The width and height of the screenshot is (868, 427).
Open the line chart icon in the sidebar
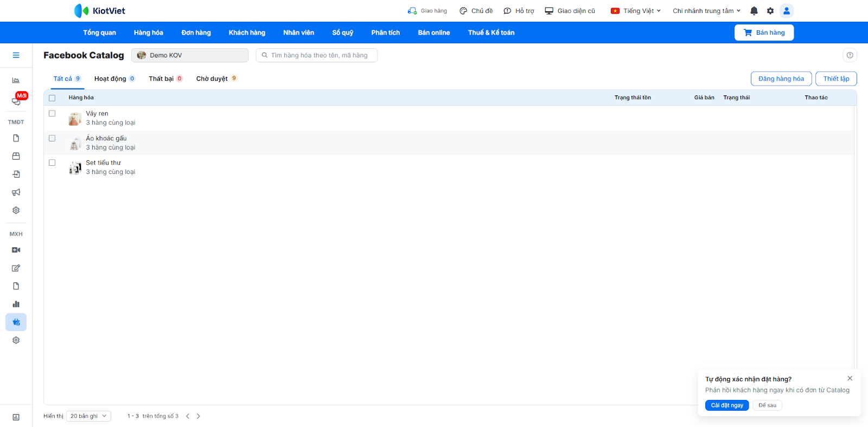point(16,80)
